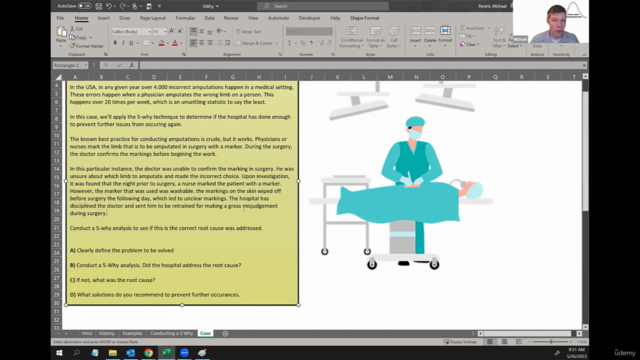The height and width of the screenshot is (360, 640).
Task: Toggle Center alignment button
Action: tap(202, 43)
